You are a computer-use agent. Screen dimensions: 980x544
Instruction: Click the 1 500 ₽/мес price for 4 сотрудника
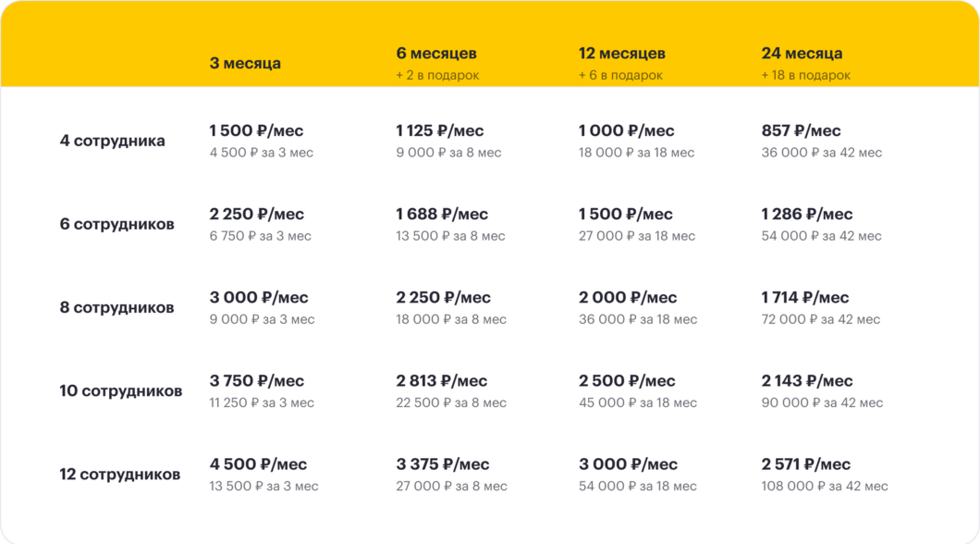coord(256,130)
